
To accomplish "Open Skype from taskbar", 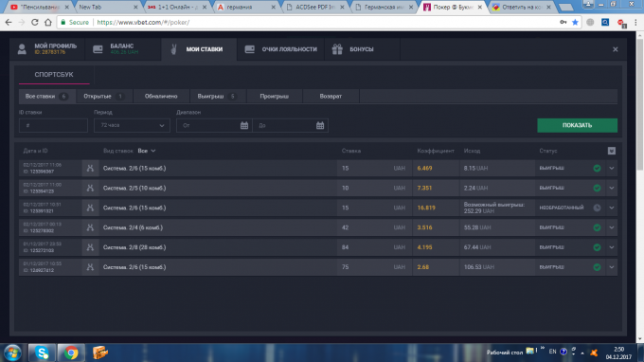I will pyautogui.click(x=42, y=353).
